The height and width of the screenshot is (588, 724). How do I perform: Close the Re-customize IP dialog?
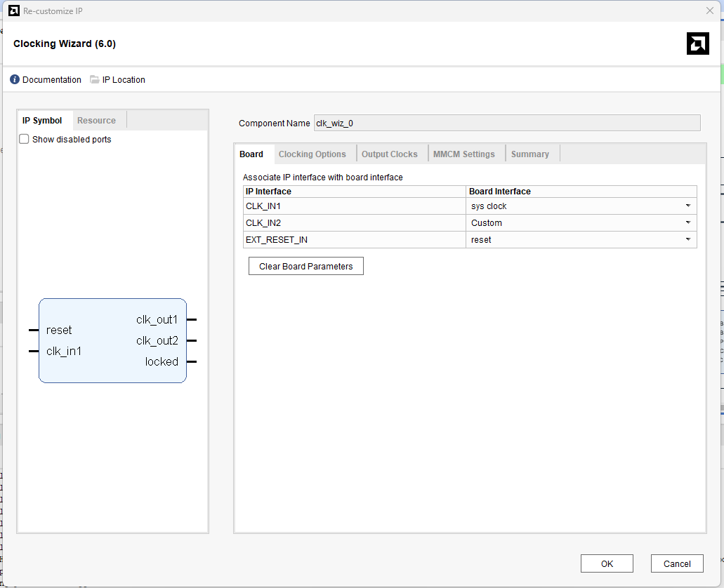[x=709, y=11]
